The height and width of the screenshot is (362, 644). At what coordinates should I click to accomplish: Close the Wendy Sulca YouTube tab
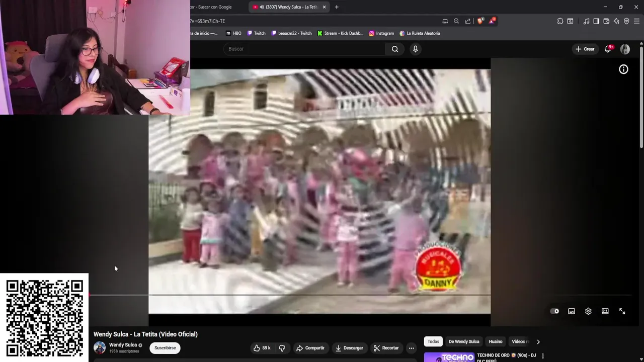324,7
